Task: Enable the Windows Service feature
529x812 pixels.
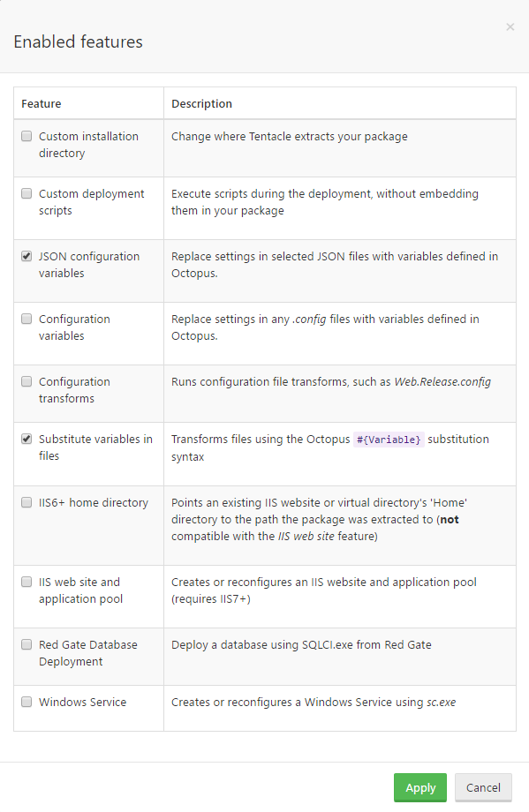Action: 26,702
